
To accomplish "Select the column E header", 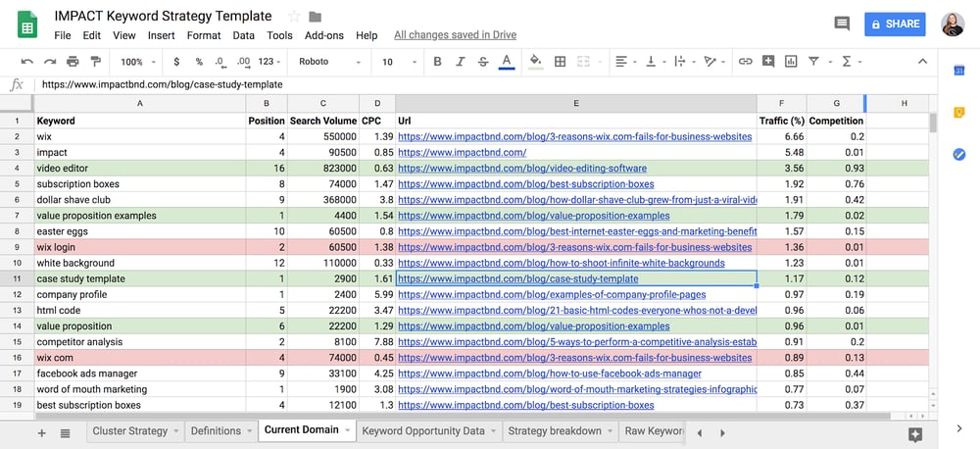I will pos(576,103).
